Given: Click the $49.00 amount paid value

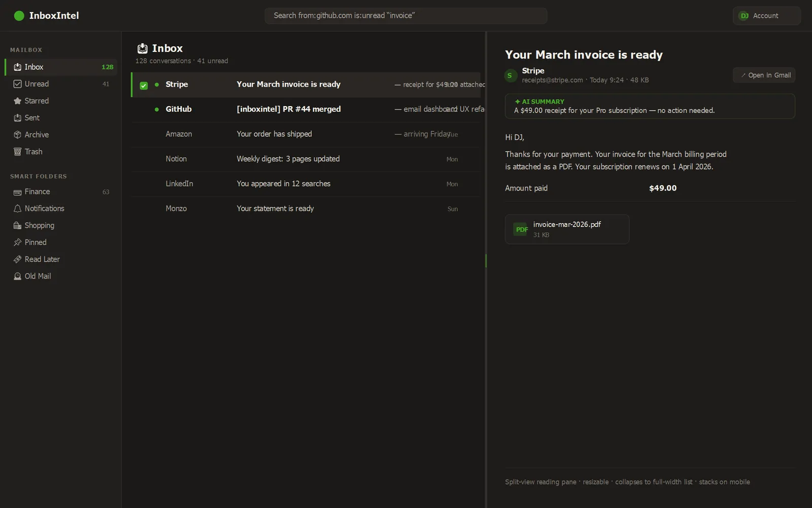Looking at the screenshot, I should [663, 188].
